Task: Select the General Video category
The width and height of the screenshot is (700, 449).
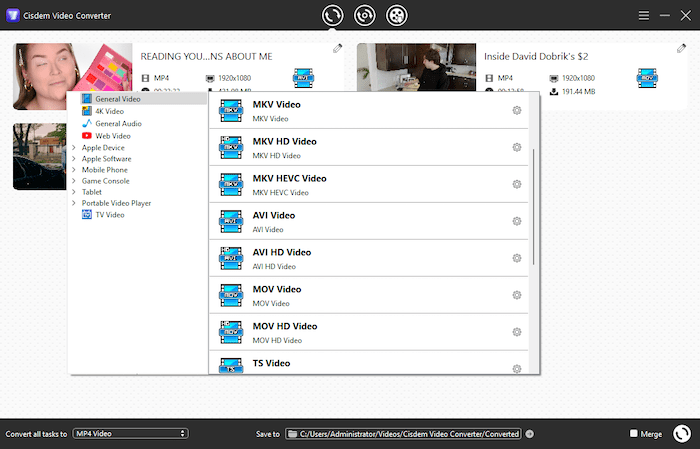Action: tap(143, 99)
